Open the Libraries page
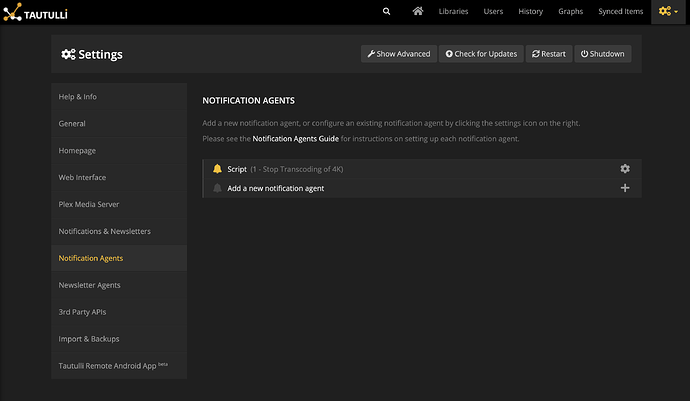 pos(453,11)
